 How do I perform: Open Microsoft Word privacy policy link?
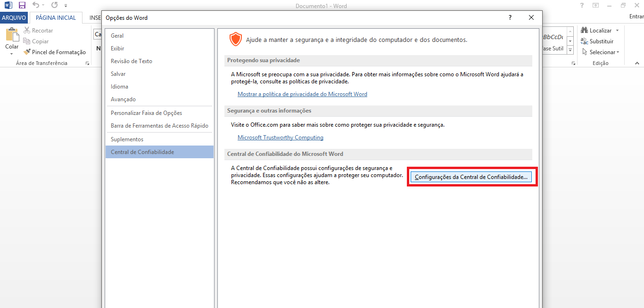pos(302,94)
